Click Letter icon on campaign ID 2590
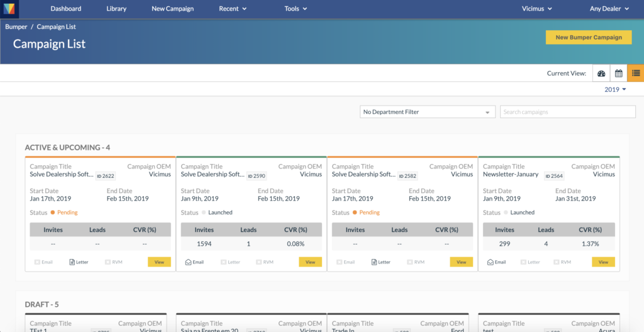The width and height of the screenshot is (644, 332). click(223, 262)
